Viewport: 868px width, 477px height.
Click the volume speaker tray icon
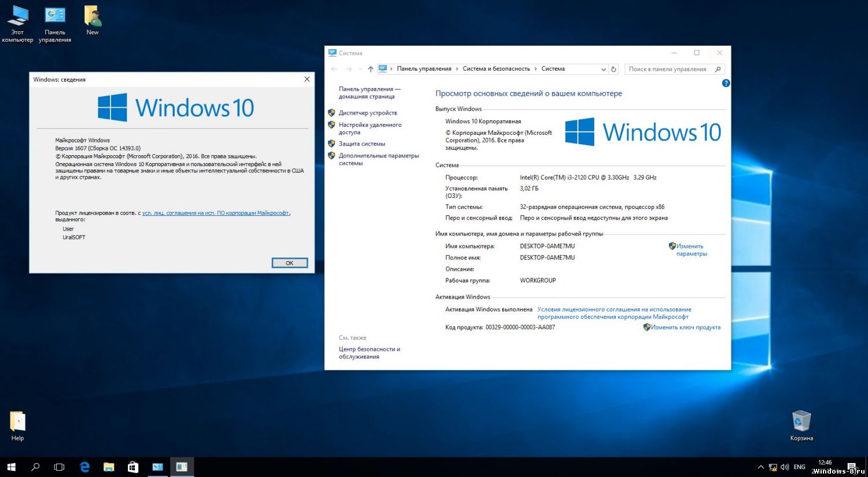[x=785, y=467]
